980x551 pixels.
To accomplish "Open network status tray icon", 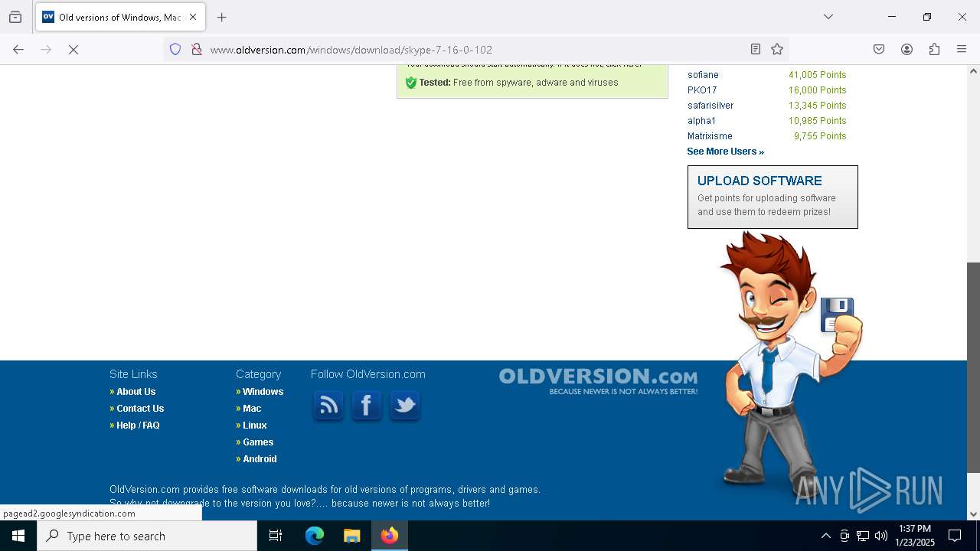I will point(863,536).
